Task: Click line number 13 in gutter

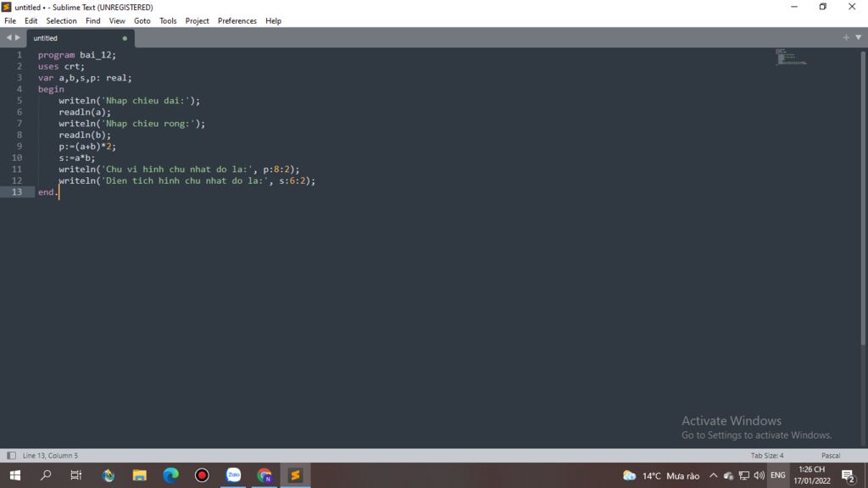Action: point(17,192)
